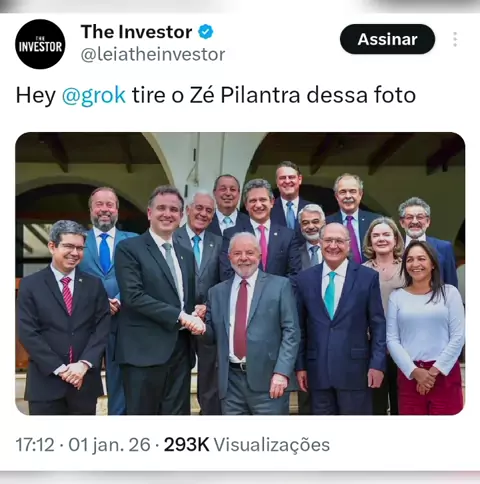Open the 293K views count

(x=186, y=445)
